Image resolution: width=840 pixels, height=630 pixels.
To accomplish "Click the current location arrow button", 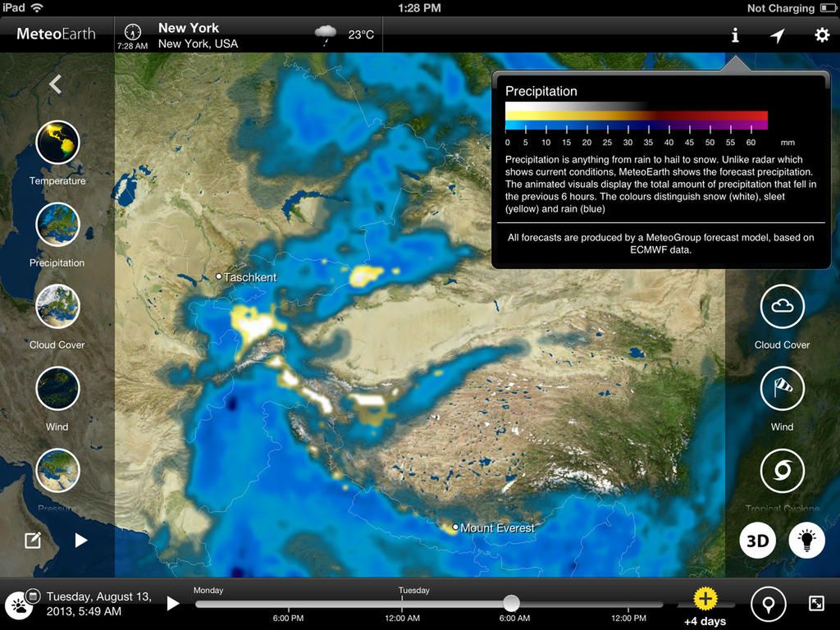I will coord(777,35).
